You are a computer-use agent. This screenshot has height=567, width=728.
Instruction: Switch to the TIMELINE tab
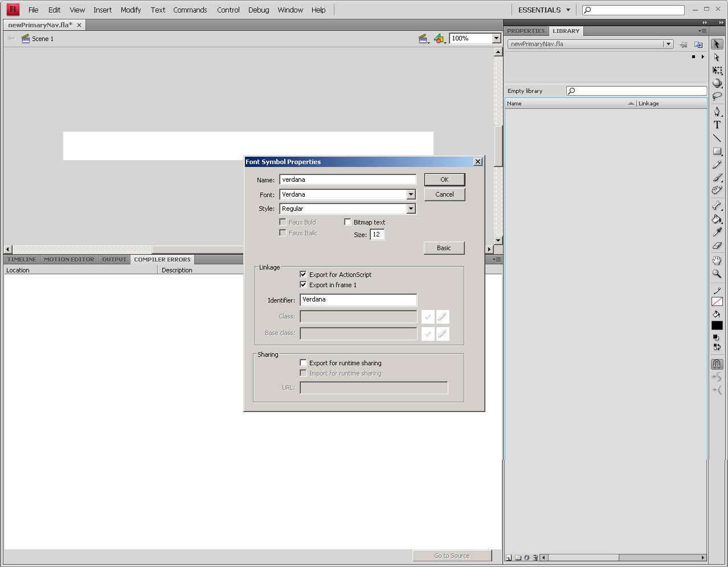(x=22, y=259)
